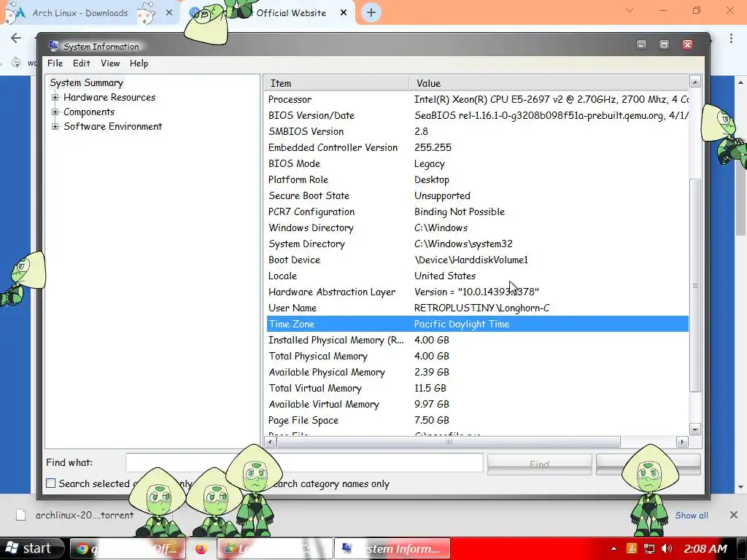Open the start menu
Viewport: 747px width, 560px height.
[32, 548]
